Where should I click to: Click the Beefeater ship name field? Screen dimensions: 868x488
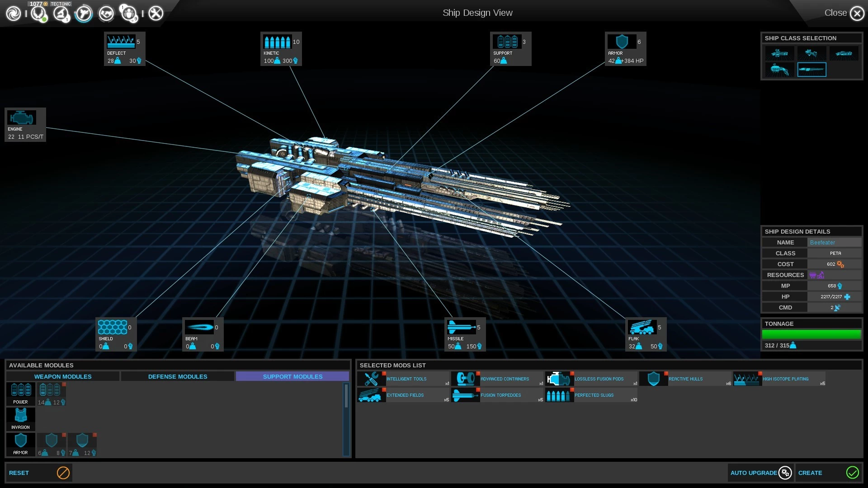click(x=834, y=243)
